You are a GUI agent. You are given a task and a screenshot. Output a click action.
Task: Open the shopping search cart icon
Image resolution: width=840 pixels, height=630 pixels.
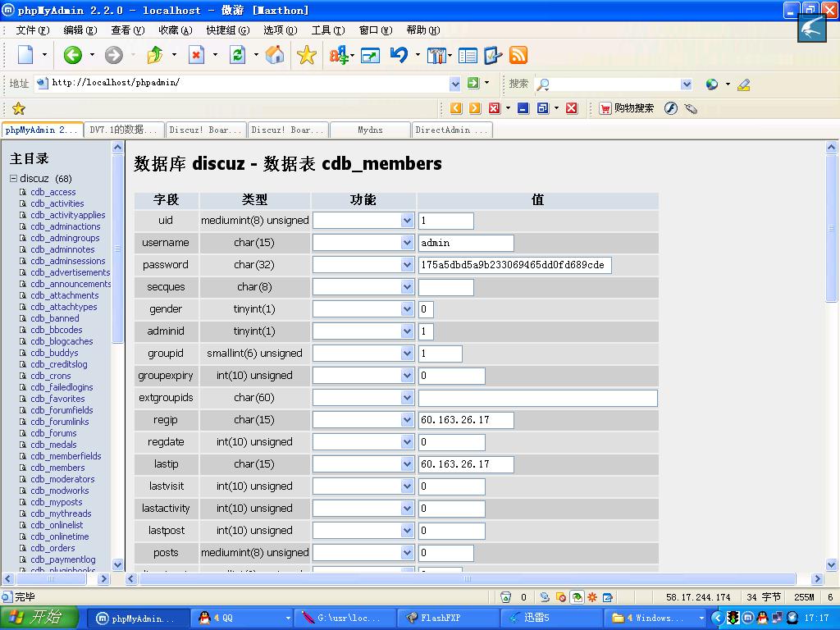coord(605,108)
